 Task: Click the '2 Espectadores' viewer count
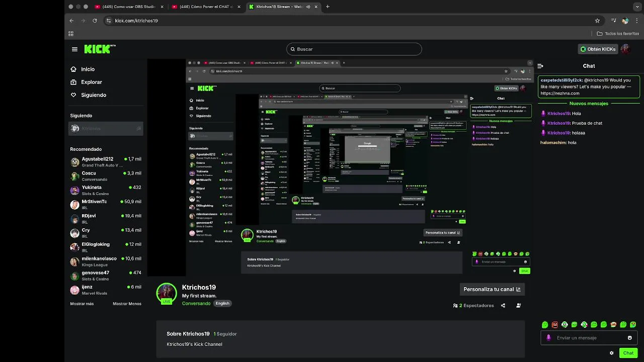[x=473, y=305]
